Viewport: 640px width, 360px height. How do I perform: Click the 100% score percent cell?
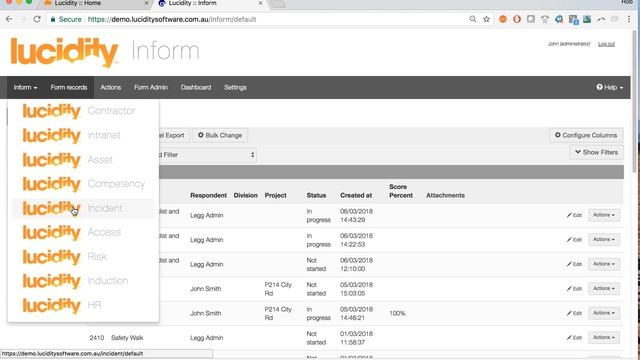coord(397,313)
